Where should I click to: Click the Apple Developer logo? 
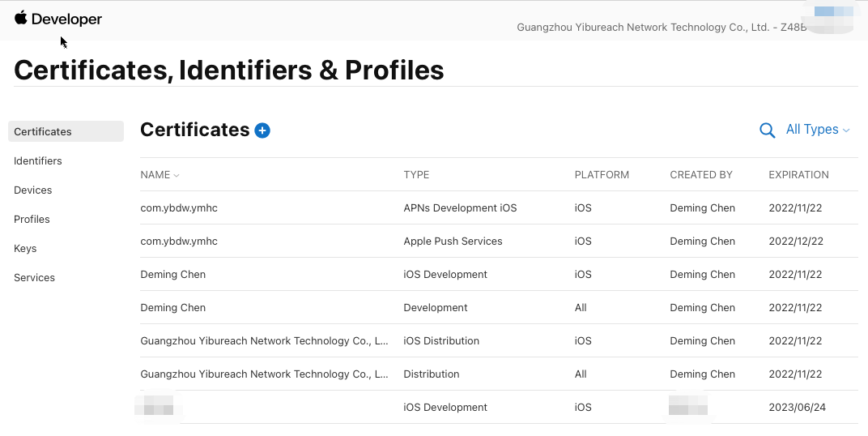58,19
